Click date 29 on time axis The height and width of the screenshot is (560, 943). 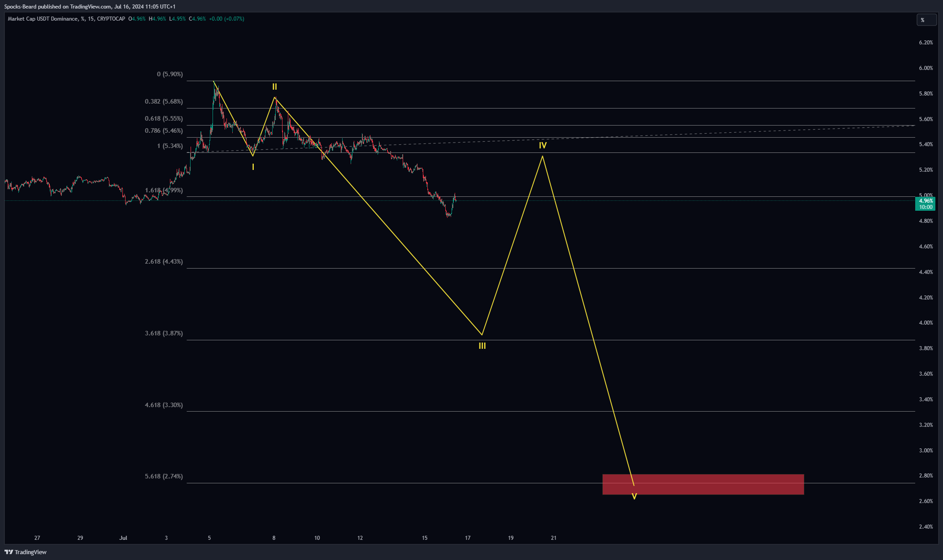(80, 538)
